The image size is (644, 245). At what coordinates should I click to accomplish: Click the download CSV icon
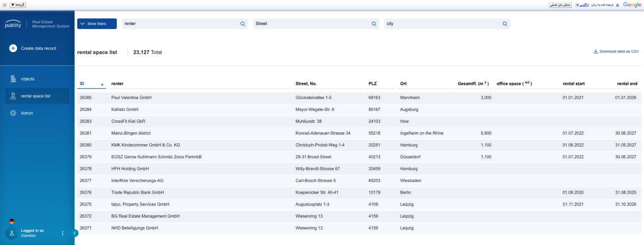[x=596, y=51]
